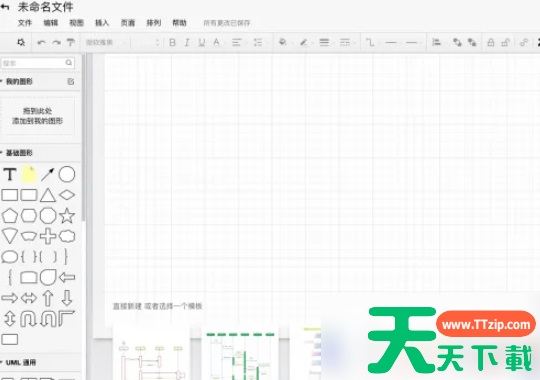Click the back arrow beside the file title
Image resolution: width=540 pixels, height=380 pixels.
4,7
